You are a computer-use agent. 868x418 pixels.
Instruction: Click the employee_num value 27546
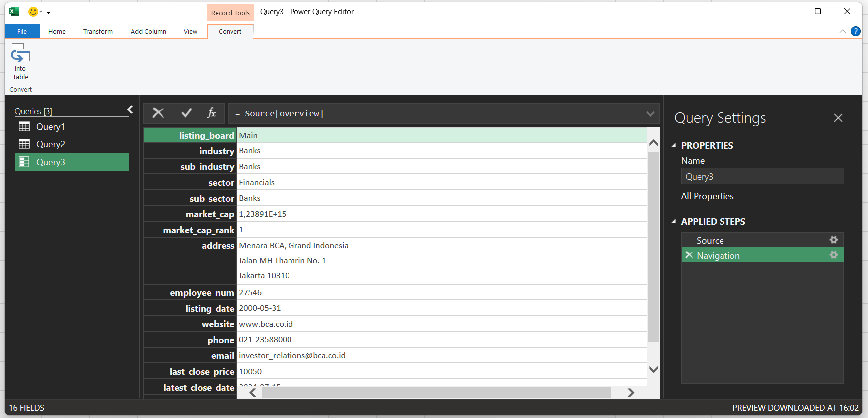point(250,292)
